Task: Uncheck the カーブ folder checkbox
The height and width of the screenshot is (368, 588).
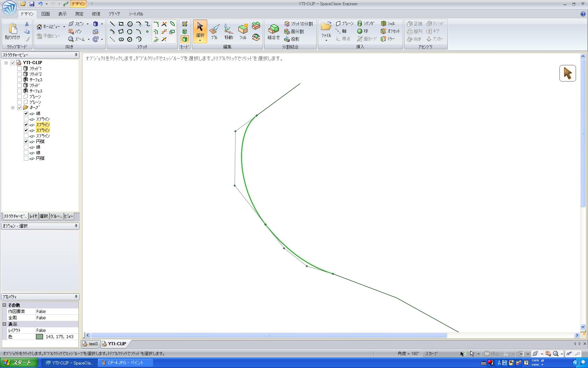Action: 20,108
